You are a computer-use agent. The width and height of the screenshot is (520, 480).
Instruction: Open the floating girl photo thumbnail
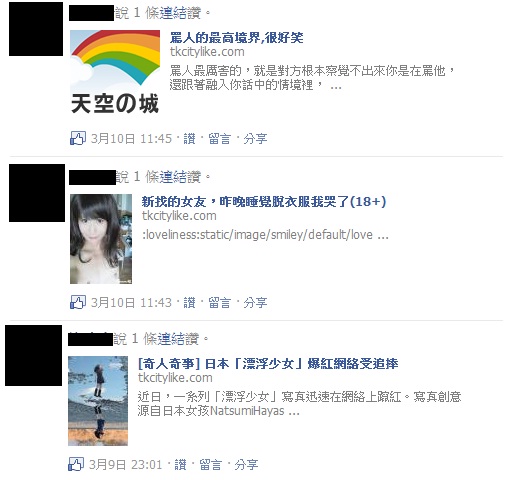[98, 401]
